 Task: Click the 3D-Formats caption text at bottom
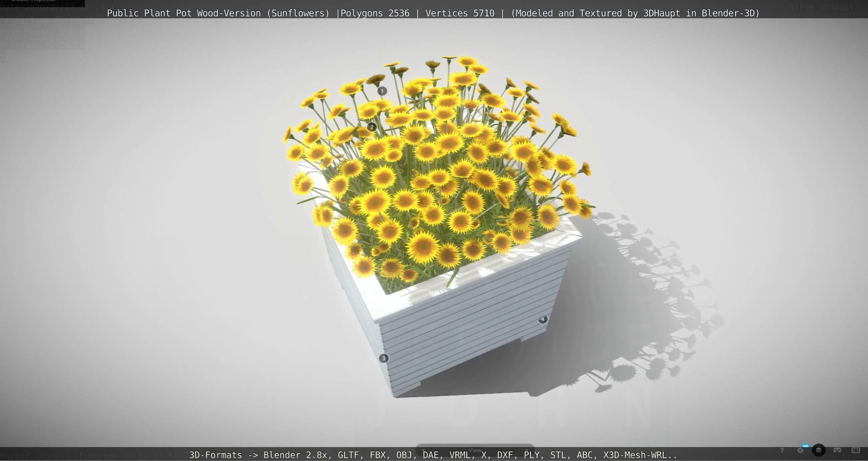(433, 455)
